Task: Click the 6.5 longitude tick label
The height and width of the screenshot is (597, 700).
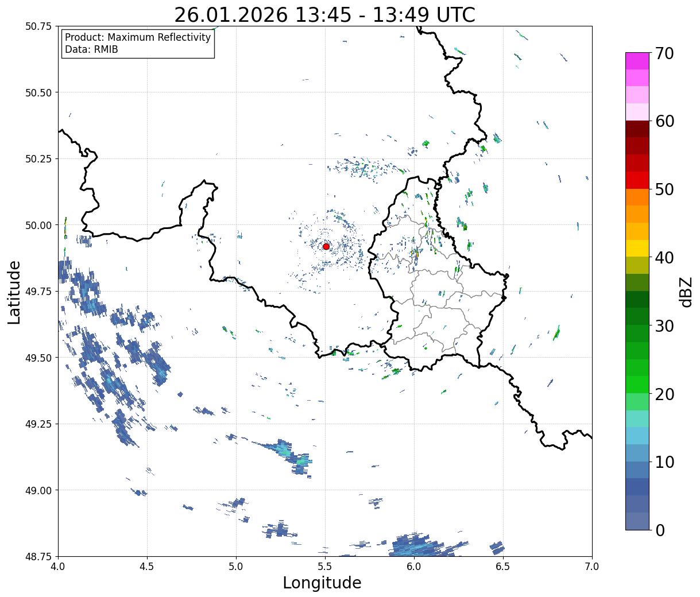Action: click(503, 567)
